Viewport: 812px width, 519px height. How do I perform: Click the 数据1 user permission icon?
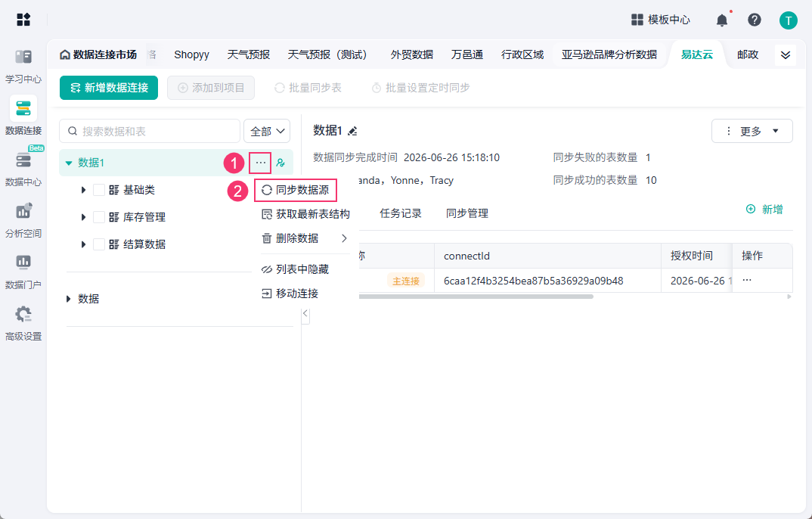point(280,163)
